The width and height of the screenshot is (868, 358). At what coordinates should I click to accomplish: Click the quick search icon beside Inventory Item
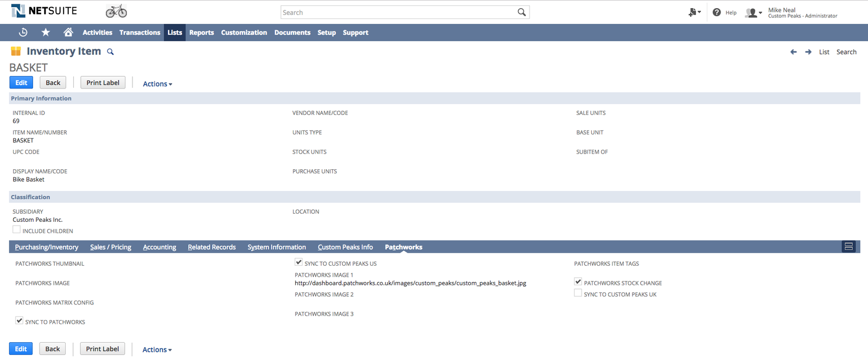pyautogui.click(x=110, y=52)
